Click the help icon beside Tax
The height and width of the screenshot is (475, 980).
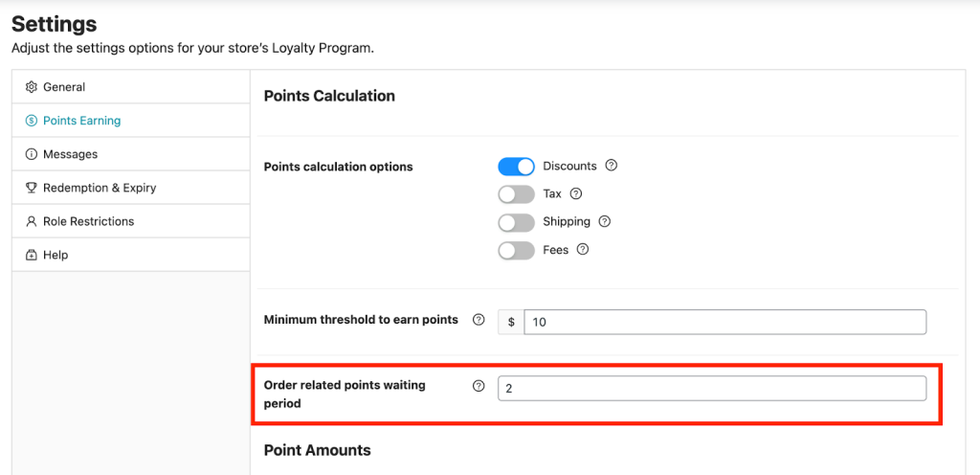576,193
